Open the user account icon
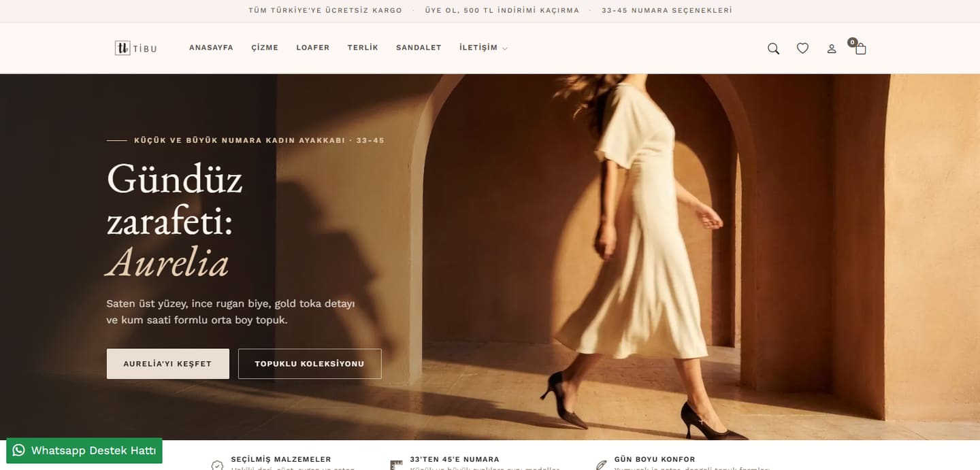 [832, 48]
